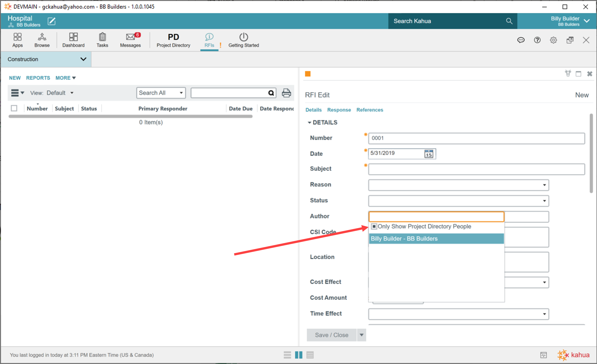Click the edit project pencil icon
Image resolution: width=597 pixels, height=364 pixels.
coord(51,21)
